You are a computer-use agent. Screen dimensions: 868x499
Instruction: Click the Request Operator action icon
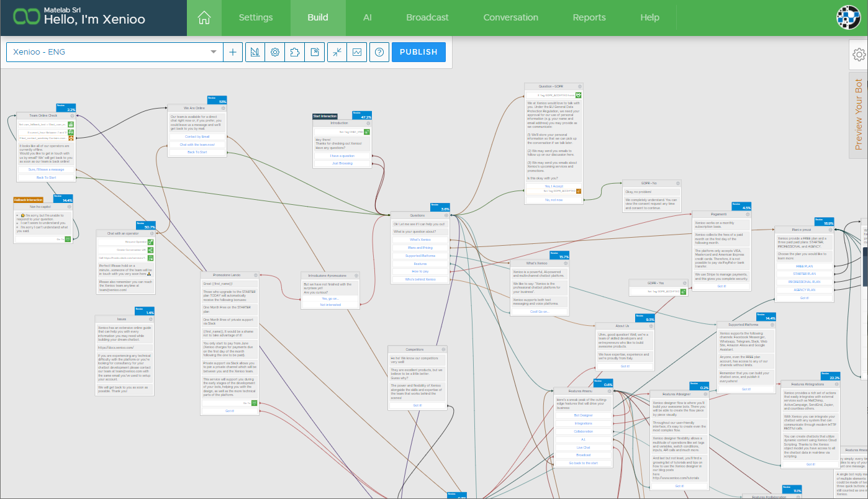[x=150, y=241]
